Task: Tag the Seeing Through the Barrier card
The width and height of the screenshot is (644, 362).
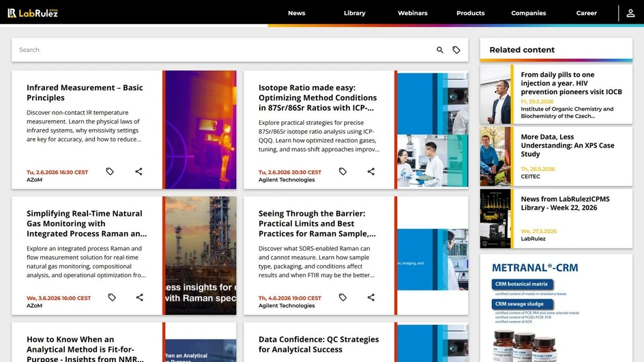Action: click(x=342, y=297)
